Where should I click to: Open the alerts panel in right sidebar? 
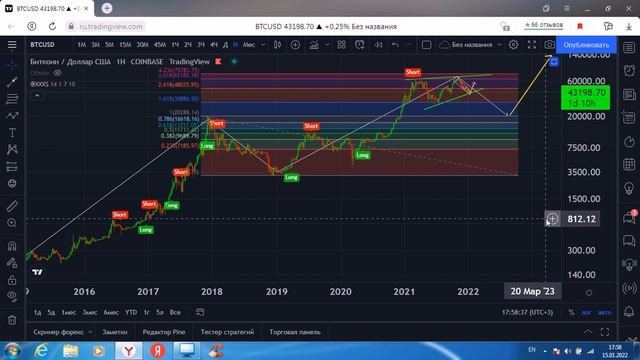629,71
